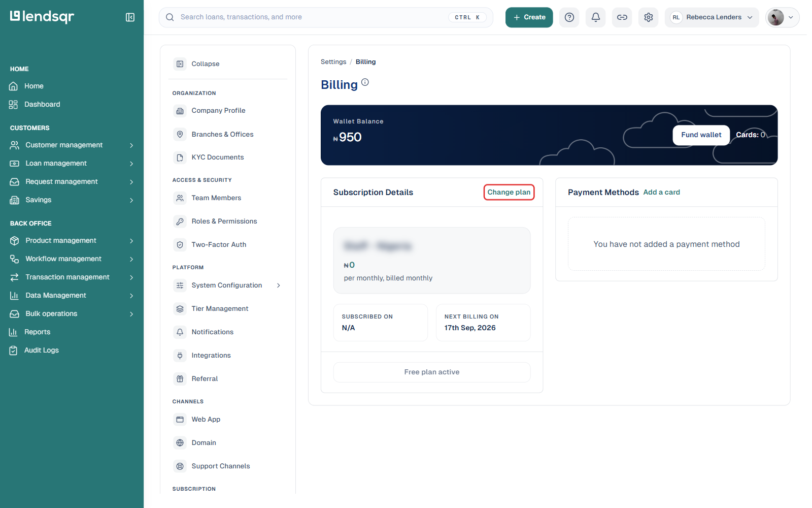
Task: Open the avatar dropdown arrow
Action: pyautogui.click(x=791, y=17)
